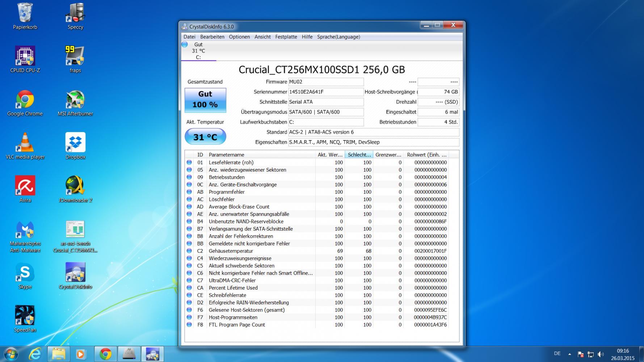Select the fraps desktop icon
The height and width of the screenshot is (362, 644).
pos(75,60)
